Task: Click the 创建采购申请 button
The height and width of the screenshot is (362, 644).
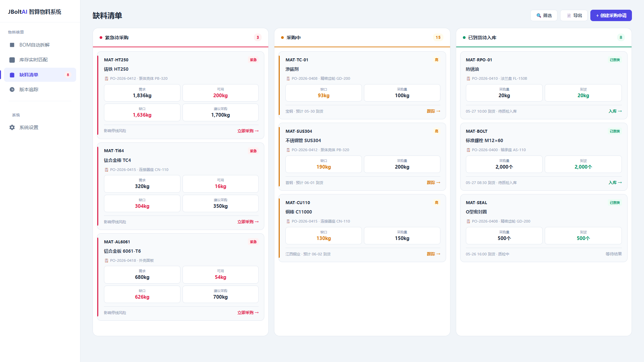Action: click(611, 15)
